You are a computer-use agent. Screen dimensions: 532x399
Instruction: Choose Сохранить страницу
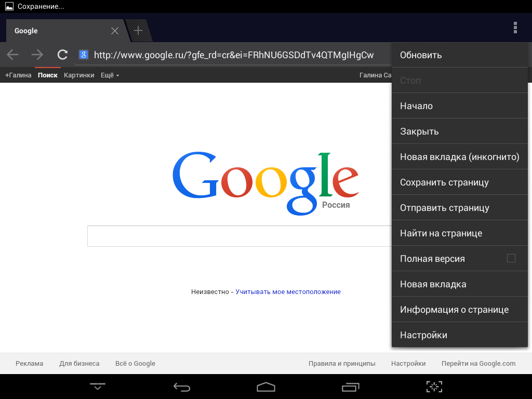click(460, 182)
